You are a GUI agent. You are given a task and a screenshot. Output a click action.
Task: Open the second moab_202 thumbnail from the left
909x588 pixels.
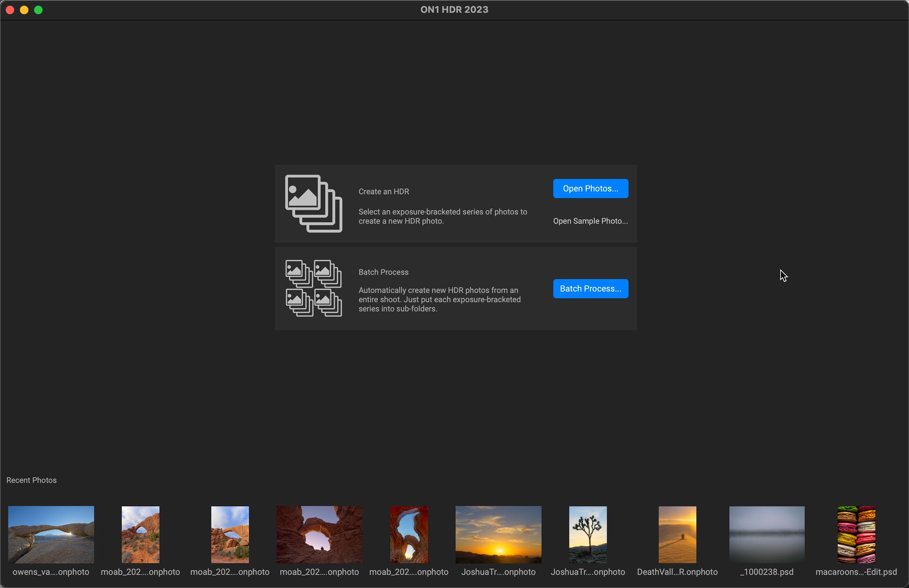[x=230, y=535]
